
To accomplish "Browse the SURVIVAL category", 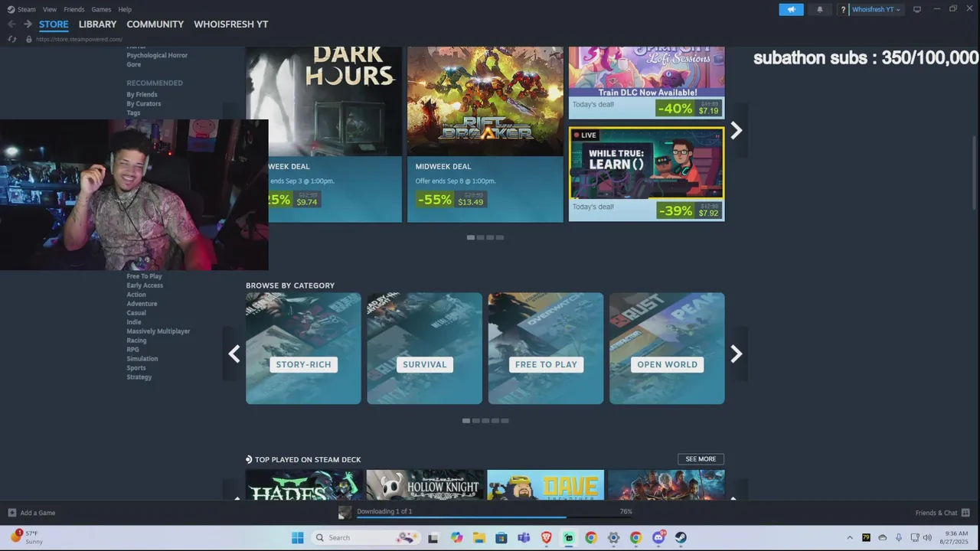I will (x=424, y=348).
